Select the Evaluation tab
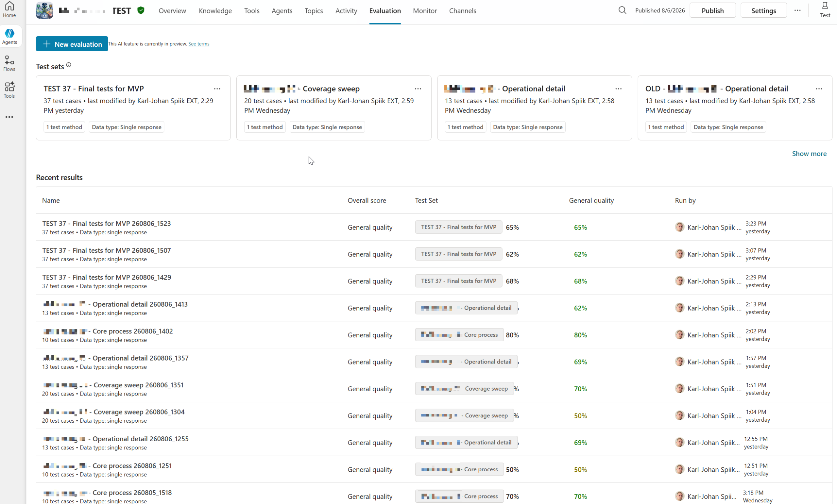The height and width of the screenshot is (504, 837). 385,11
